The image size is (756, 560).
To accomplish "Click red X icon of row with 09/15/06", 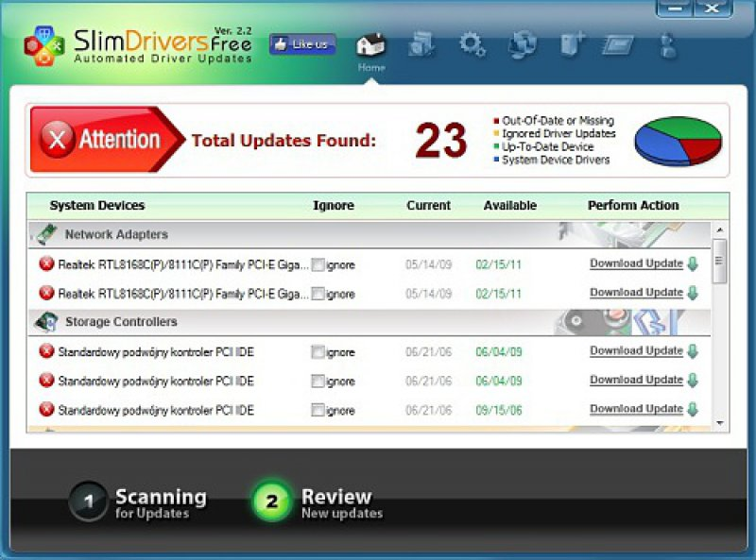I will click(46, 410).
